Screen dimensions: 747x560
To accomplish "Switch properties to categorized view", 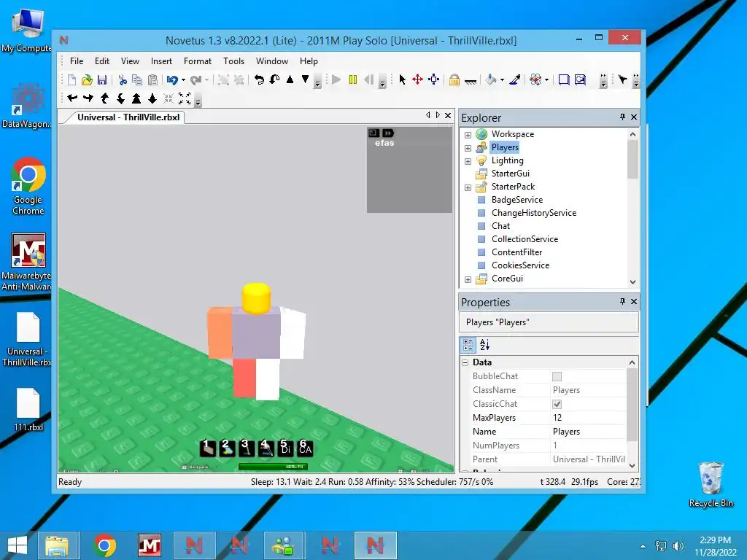I will coord(468,344).
